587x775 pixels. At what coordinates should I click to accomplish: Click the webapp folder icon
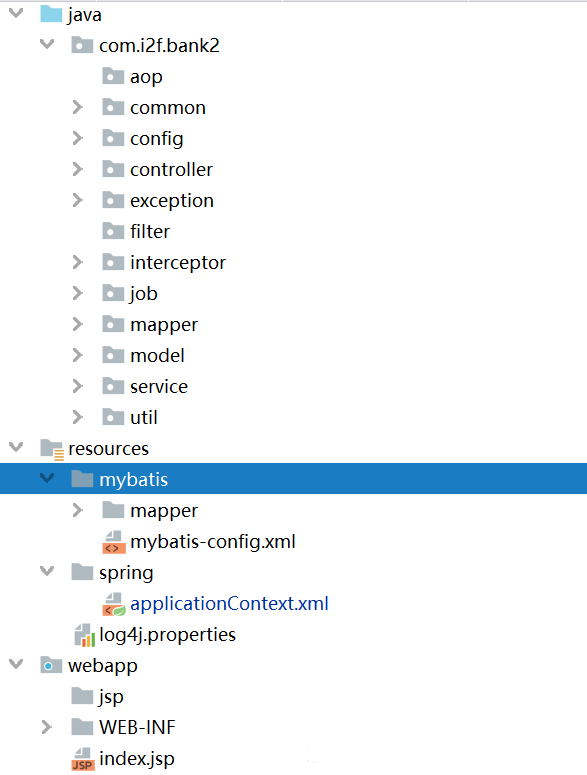[51, 666]
